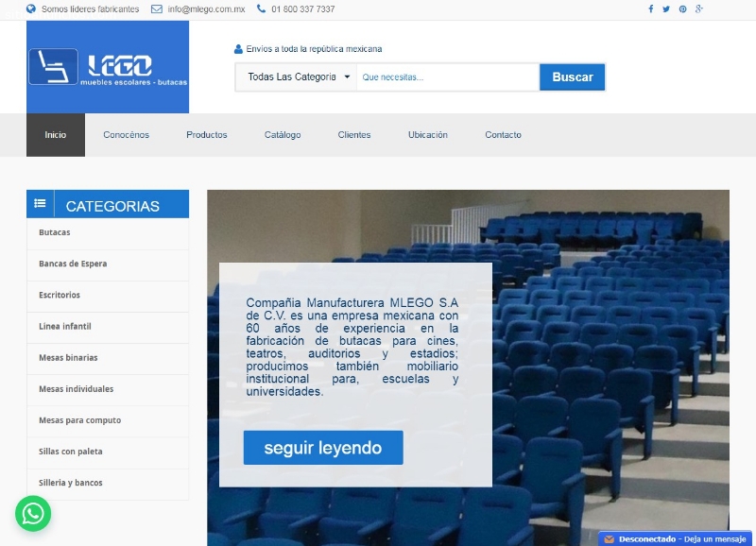This screenshot has width=756, height=546.
Task: Click the seguir leyendo button
Action: coord(323,448)
